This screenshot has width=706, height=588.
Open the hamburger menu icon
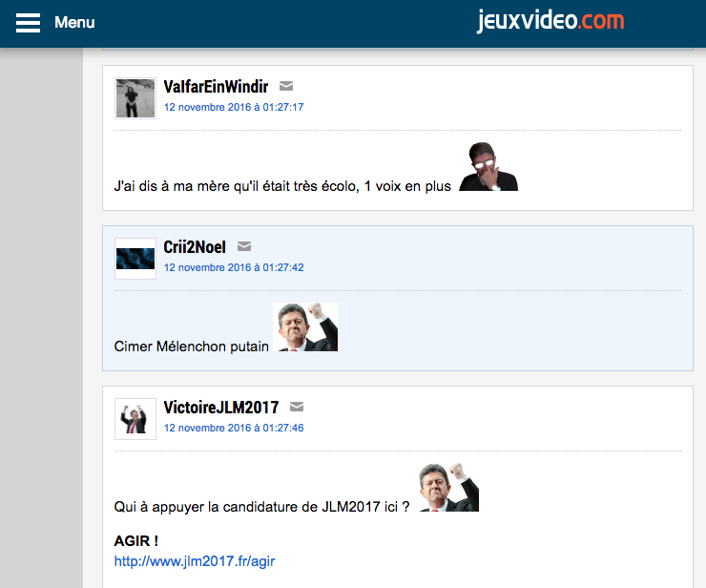coord(28,23)
